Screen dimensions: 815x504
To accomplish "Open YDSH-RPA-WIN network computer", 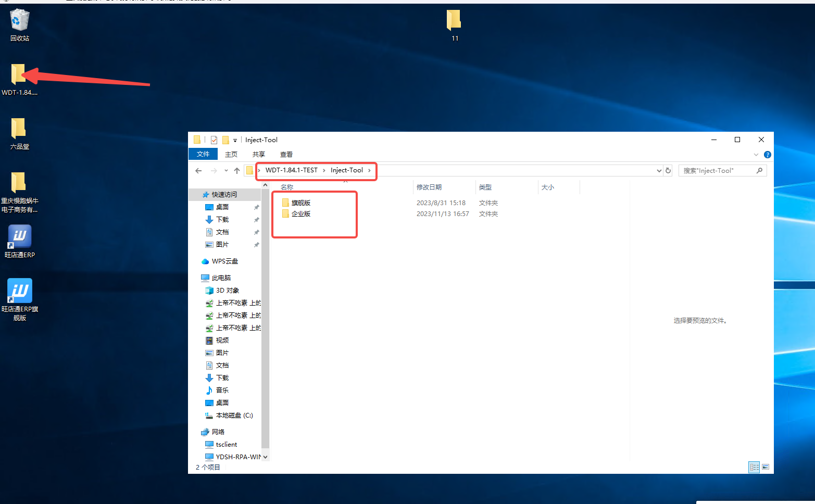I will [233, 457].
